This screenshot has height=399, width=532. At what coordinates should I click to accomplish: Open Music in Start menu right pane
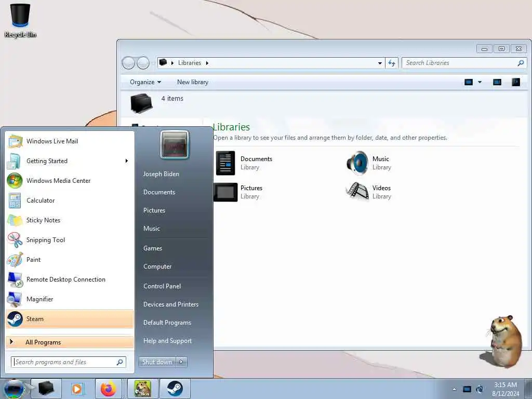(x=152, y=229)
